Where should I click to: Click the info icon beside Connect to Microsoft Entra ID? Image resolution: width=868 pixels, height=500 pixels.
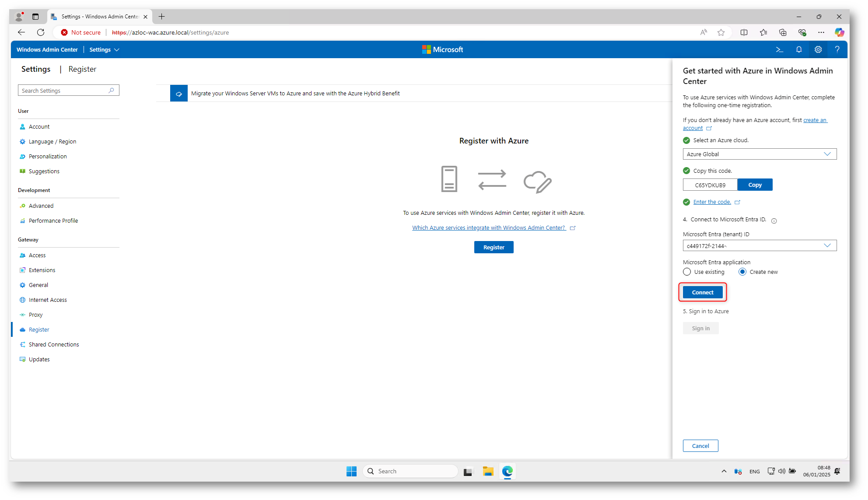tap(774, 221)
